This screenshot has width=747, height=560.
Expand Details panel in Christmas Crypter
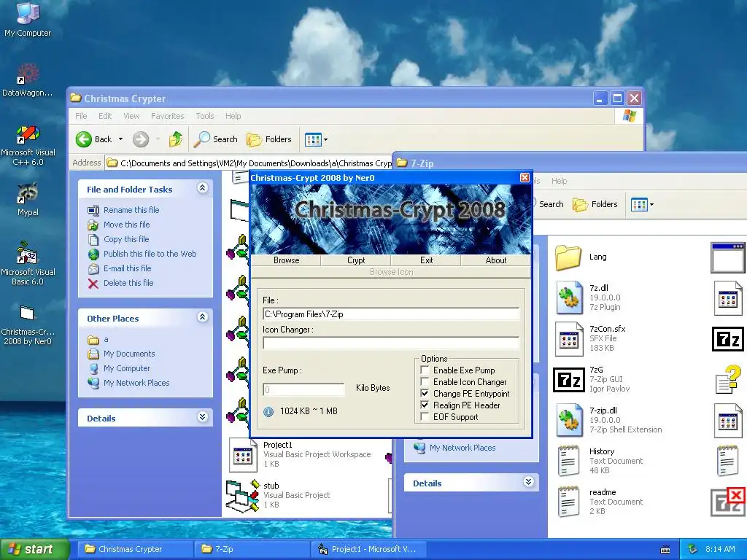point(203,417)
